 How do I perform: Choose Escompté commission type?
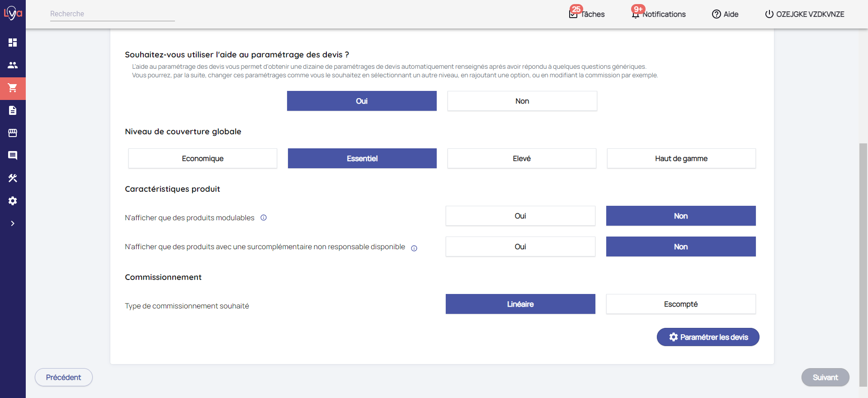(680, 304)
